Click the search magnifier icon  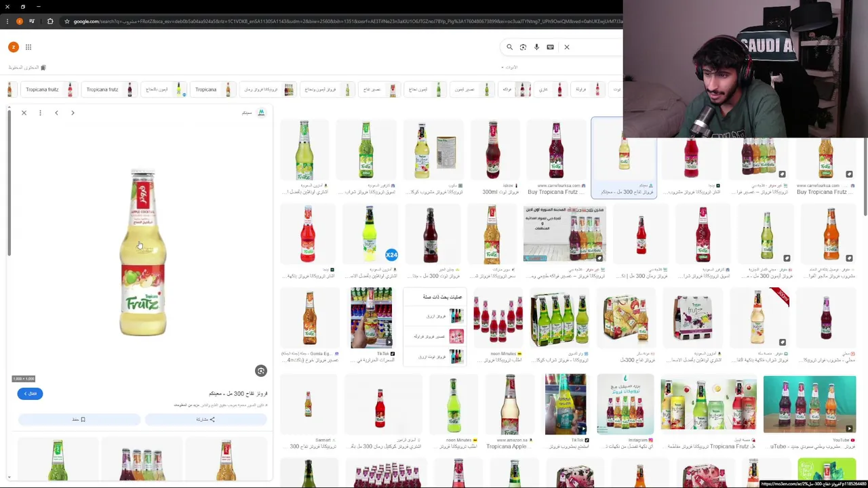(509, 47)
